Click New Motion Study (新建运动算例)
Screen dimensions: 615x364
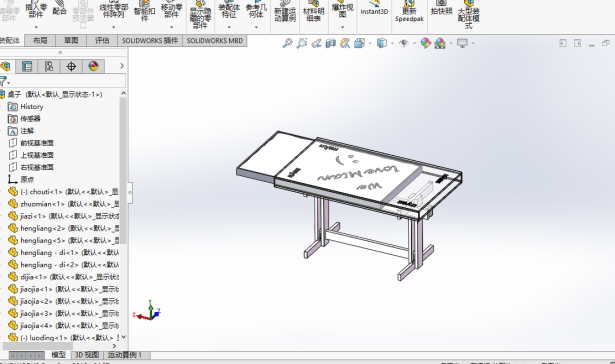pos(285,12)
